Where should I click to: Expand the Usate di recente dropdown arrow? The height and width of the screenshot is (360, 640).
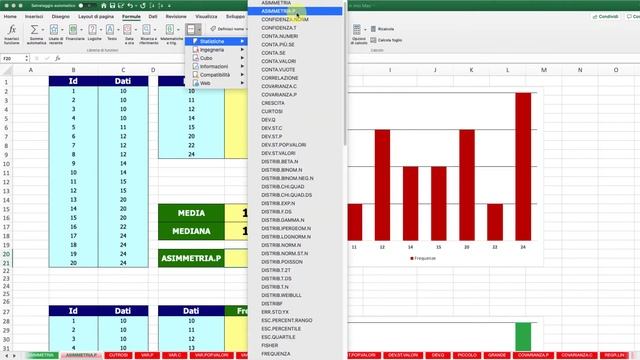coord(62,29)
